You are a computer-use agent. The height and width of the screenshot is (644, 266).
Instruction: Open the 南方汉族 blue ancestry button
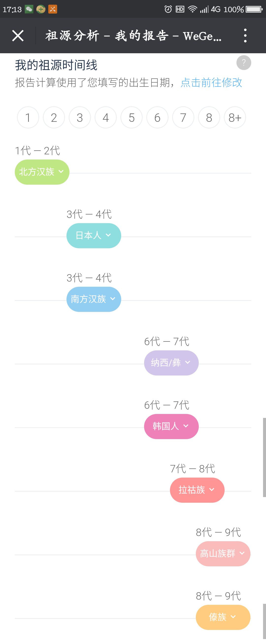[x=94, y=299]
